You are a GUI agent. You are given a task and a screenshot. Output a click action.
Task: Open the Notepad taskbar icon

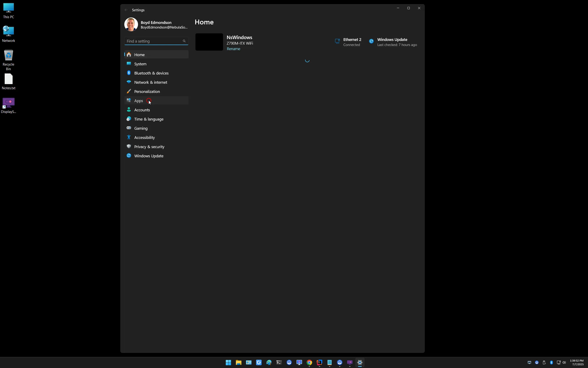(x=329, y=362)
